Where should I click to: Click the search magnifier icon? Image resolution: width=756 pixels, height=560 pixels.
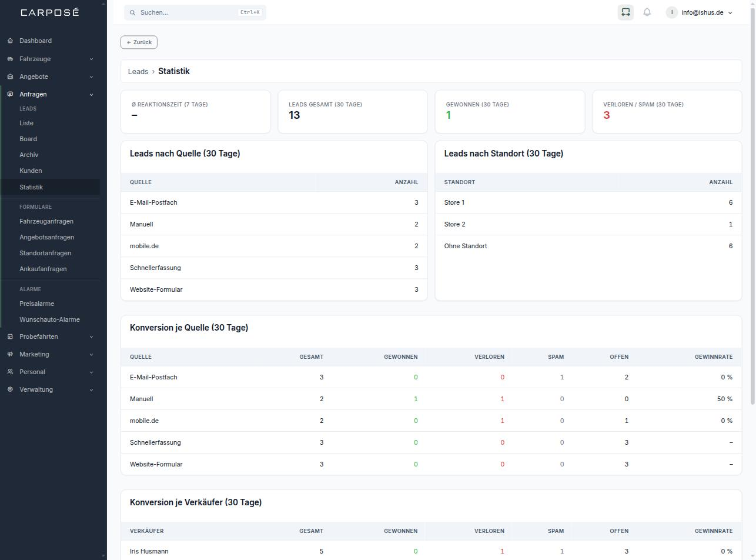point(133,12)
